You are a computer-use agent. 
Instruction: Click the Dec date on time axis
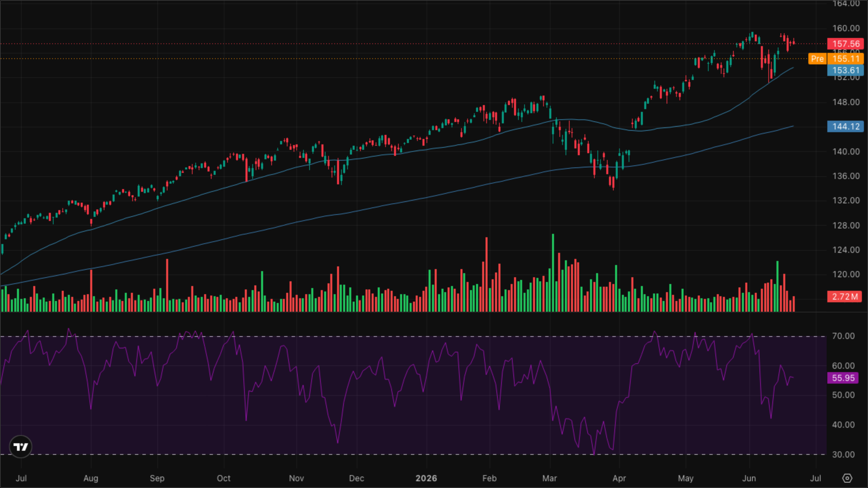point(357,478)
